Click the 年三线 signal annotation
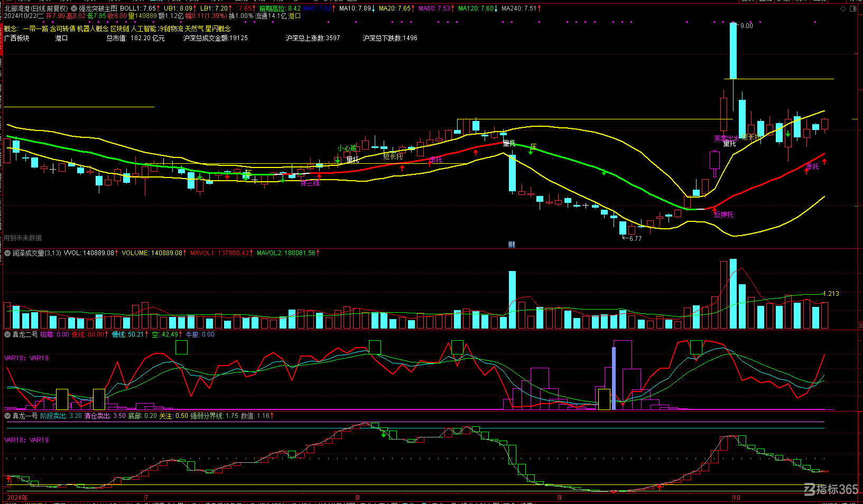 coord(310,183)
